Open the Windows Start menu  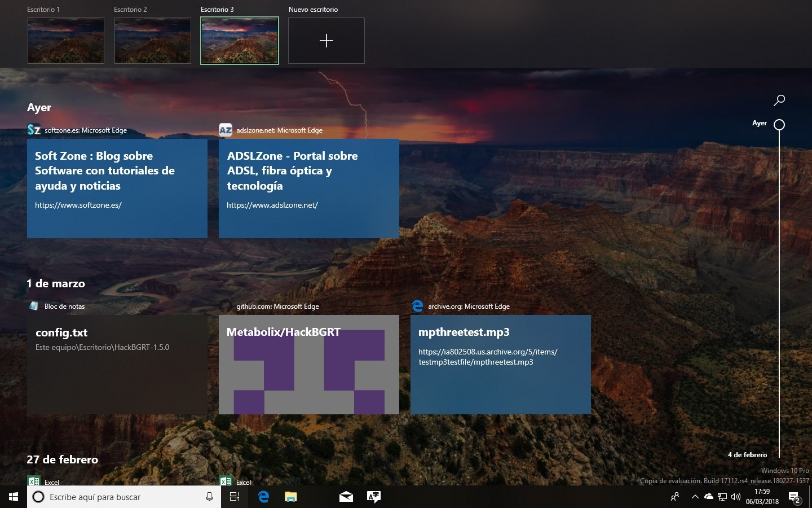tap(14, 497)
